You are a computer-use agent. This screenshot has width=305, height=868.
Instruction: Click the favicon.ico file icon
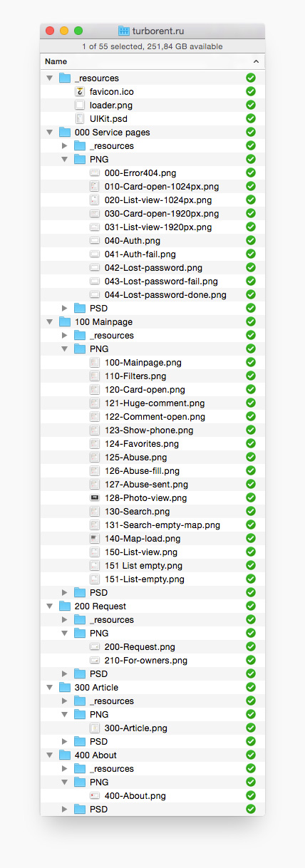[x=80, y=92]
